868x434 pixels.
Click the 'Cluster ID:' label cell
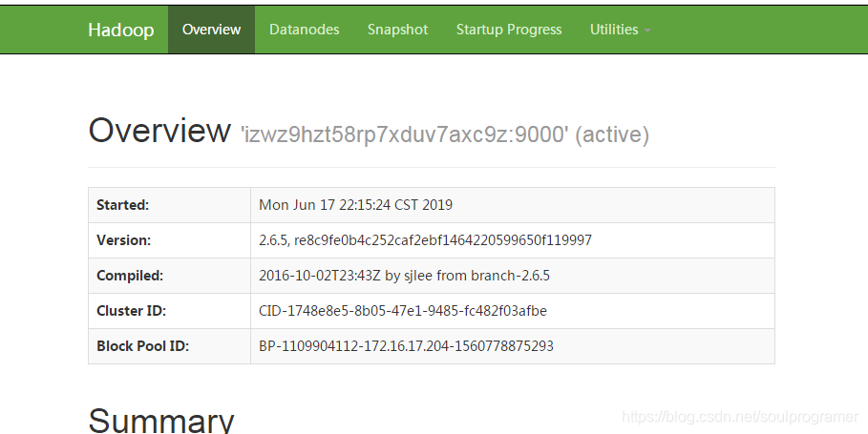tap(169, 311)
